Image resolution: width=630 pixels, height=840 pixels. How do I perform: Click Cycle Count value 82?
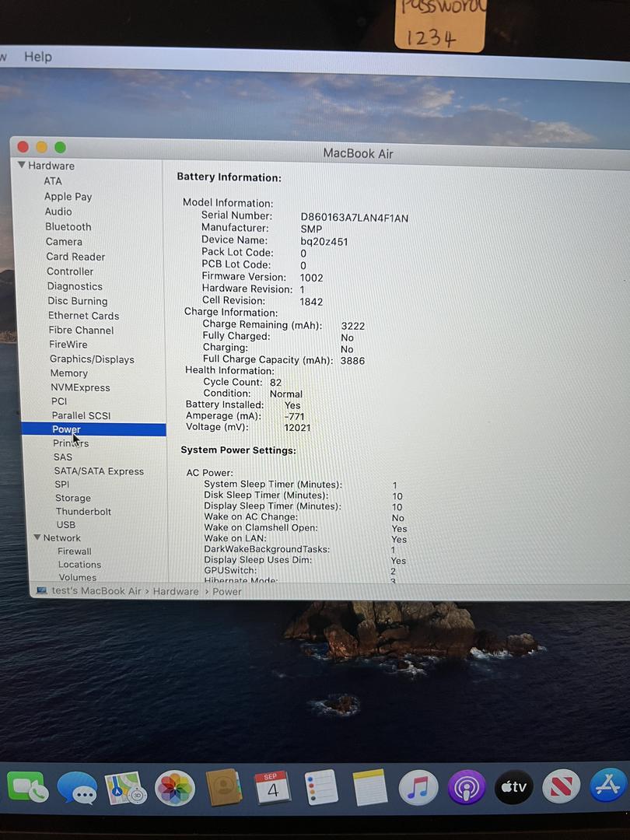275,383
